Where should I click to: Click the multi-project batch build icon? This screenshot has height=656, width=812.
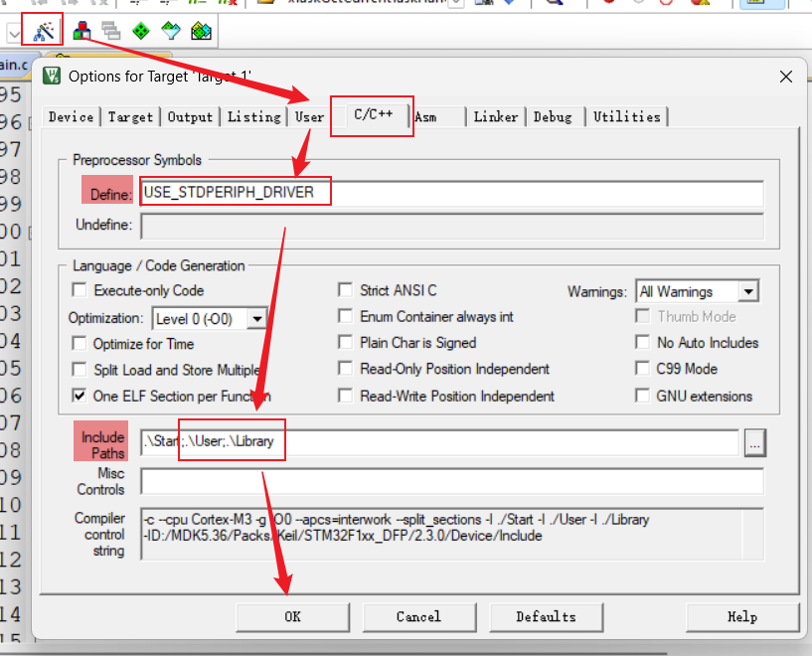coord(111,31)
